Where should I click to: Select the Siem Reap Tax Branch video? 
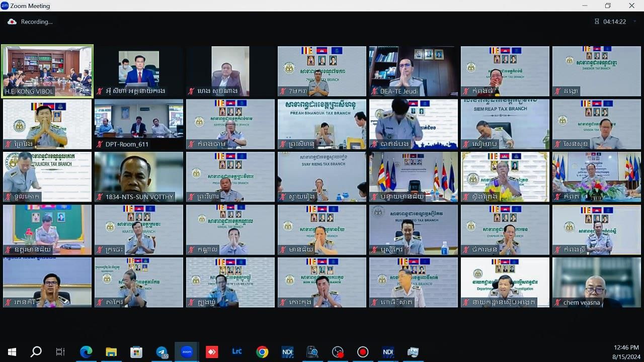tap(505, 124)
